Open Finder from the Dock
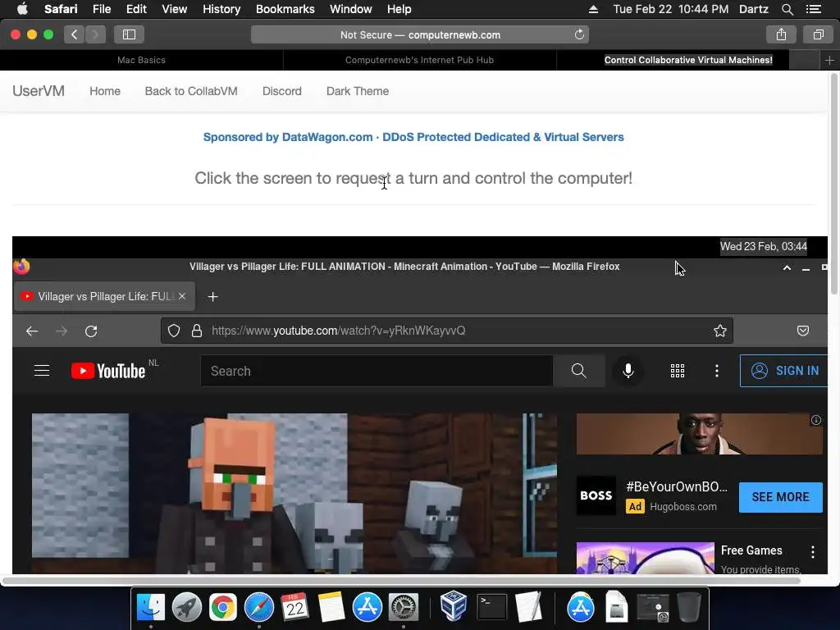 click(151, 608)
